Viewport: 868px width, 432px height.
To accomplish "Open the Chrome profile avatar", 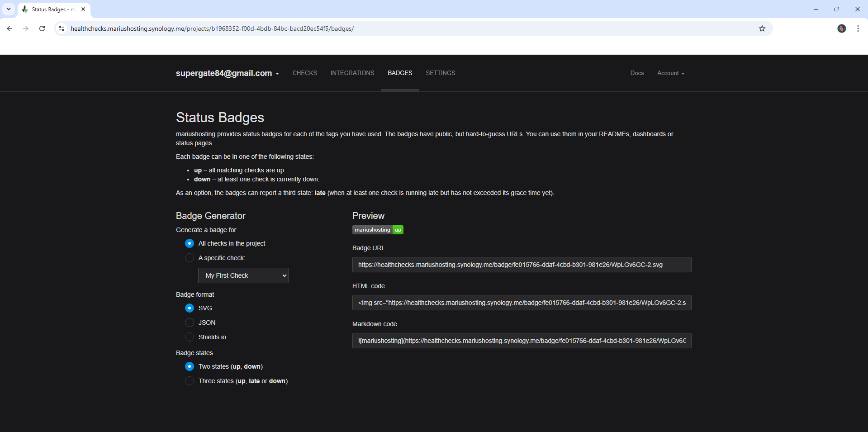I will pos(841,28).
